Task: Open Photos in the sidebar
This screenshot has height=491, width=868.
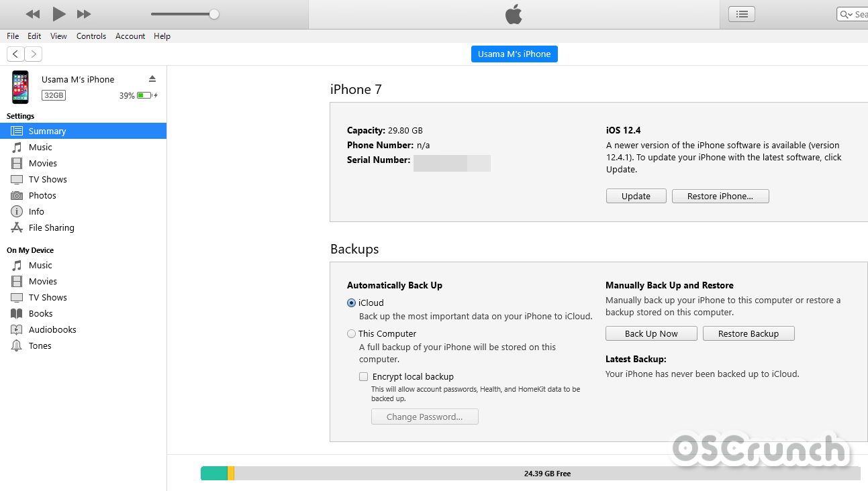Action: 42,195
